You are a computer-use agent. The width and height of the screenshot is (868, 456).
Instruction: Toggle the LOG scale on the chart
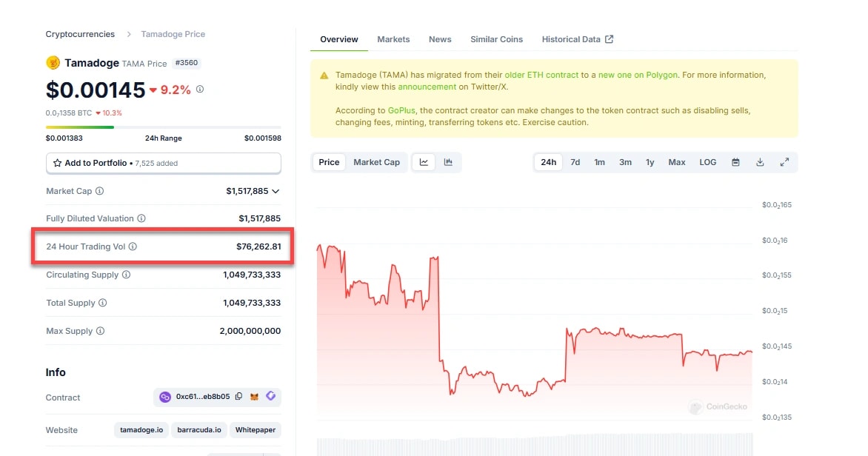(x=707, y=162)
